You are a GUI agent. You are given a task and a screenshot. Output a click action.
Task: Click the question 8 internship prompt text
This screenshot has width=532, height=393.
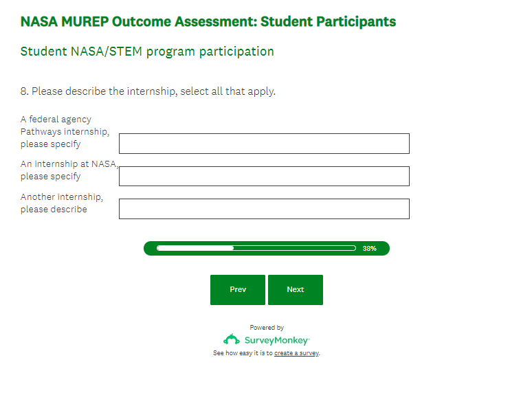click(148, 91)
